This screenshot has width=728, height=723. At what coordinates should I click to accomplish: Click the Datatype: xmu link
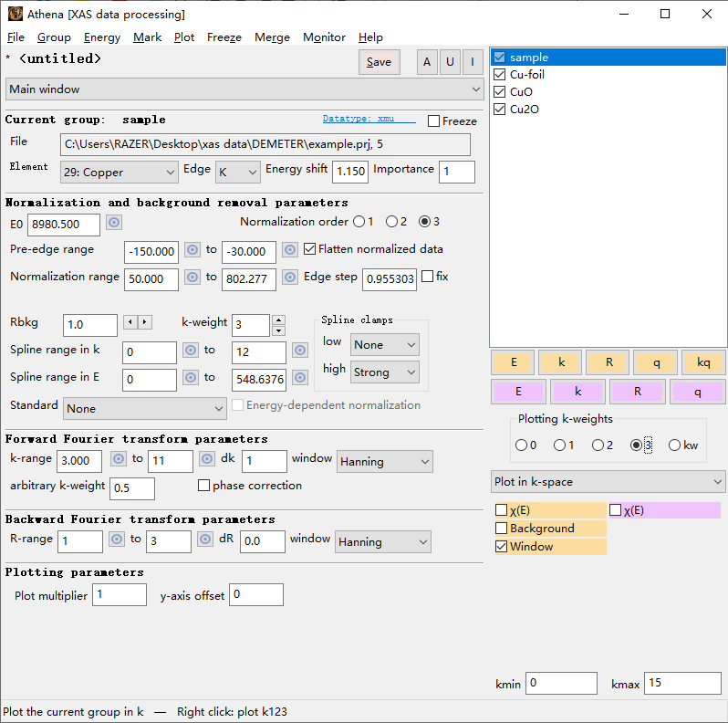coord(359,119)
